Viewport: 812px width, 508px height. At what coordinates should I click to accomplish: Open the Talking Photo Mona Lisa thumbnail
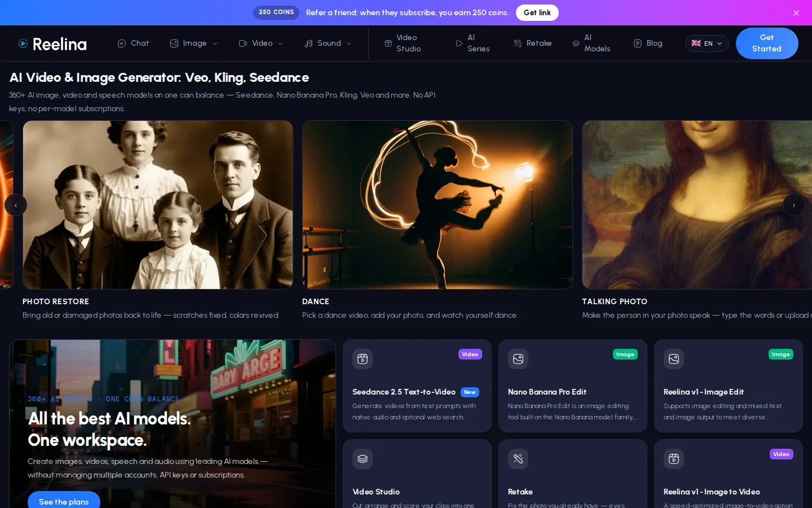(697, 205)
